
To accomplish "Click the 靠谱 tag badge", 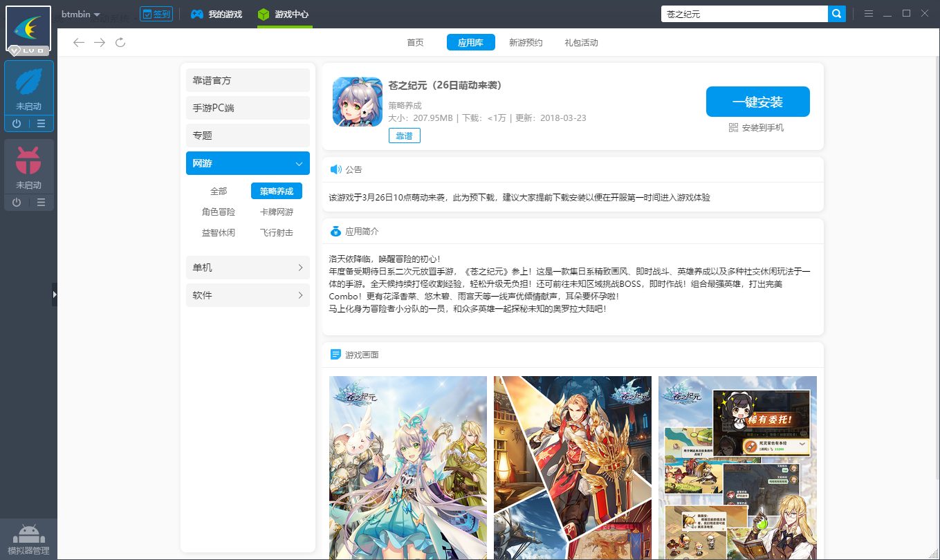I will pyautogui.click(x=404, y=136).
